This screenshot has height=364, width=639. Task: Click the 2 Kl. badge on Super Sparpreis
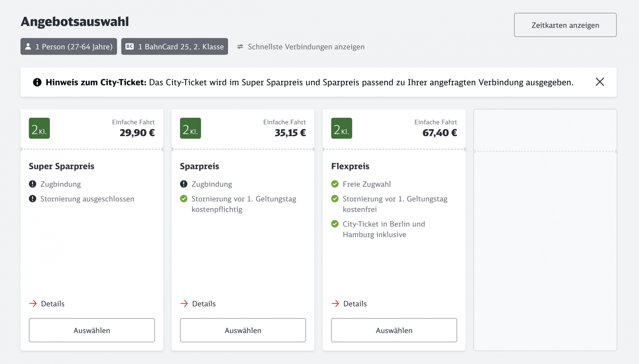click(39, 128)
